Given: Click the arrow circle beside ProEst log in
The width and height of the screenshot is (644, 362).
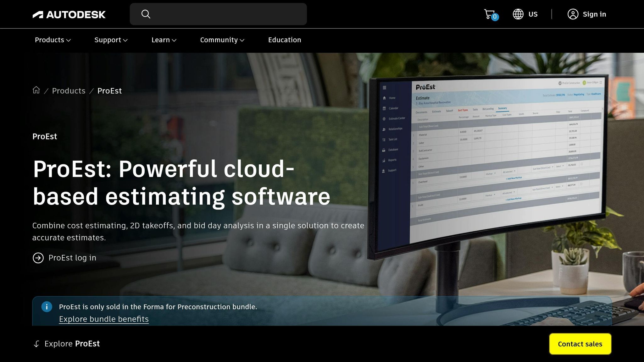Looking at the screenshot, I should pos(38,258).
